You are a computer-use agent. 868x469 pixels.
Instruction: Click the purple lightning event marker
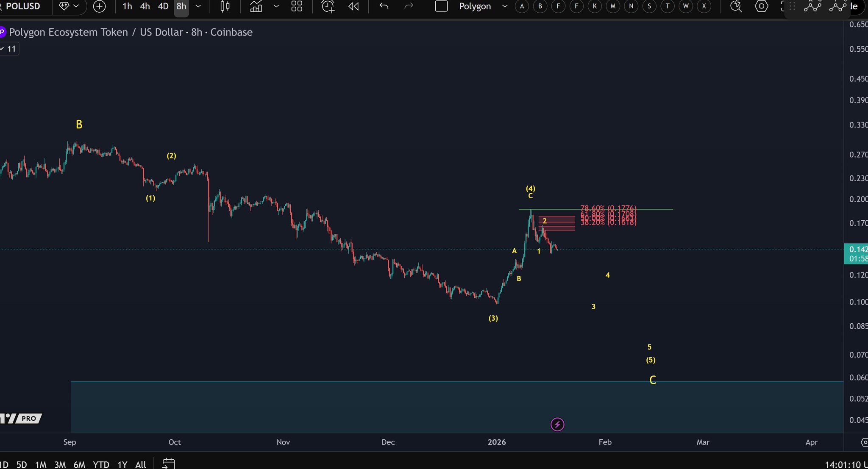coord(557,424)
